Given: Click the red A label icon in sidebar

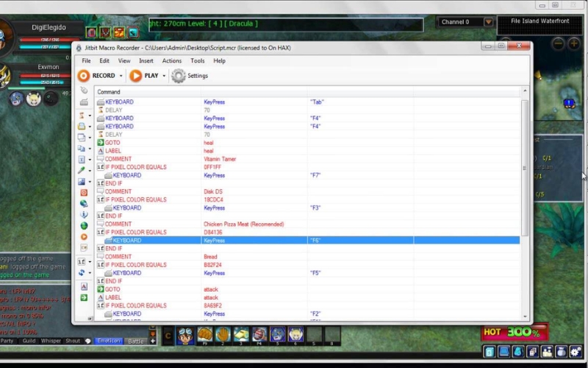Looking at the screenshot, I should point(84,286).
